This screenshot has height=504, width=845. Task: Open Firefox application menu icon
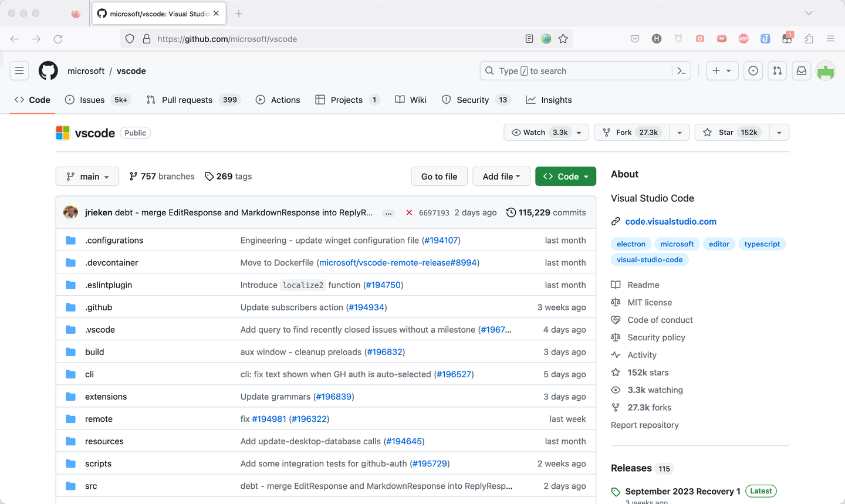830,39
